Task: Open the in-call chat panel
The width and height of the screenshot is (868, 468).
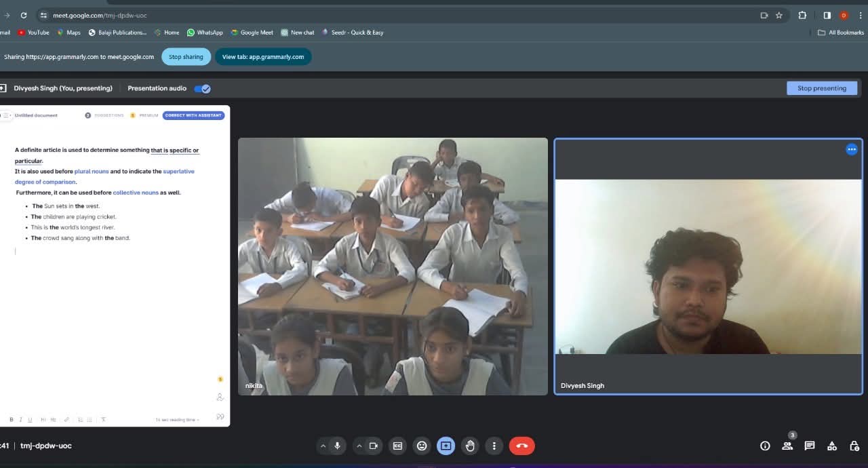Action: point(810,446)
